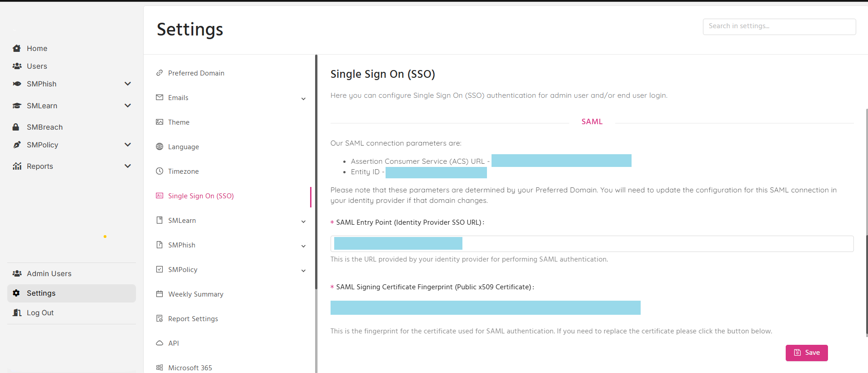Click the Search in settings field

779,26
